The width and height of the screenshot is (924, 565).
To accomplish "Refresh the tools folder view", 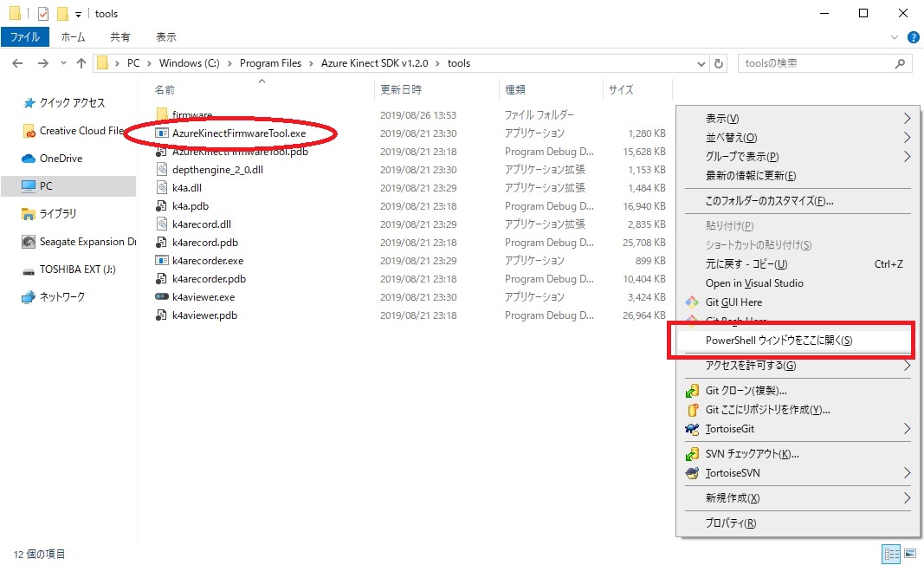I will [719, 63].
